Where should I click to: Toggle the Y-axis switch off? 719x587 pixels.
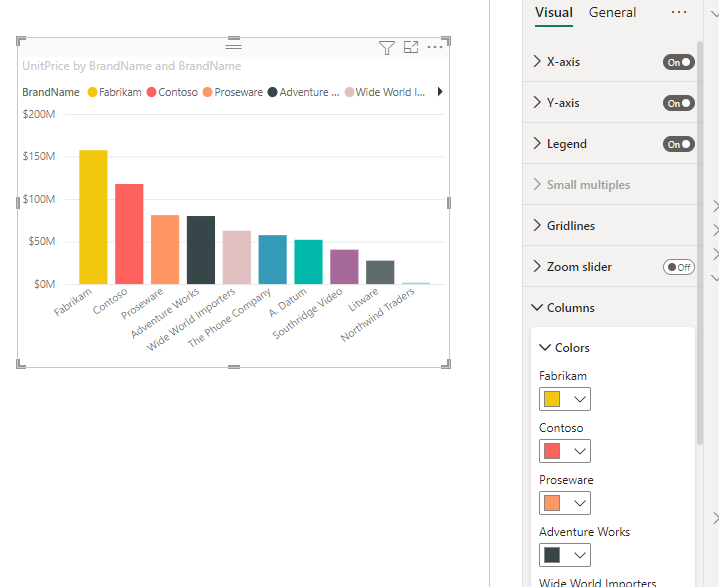[679, 103]
